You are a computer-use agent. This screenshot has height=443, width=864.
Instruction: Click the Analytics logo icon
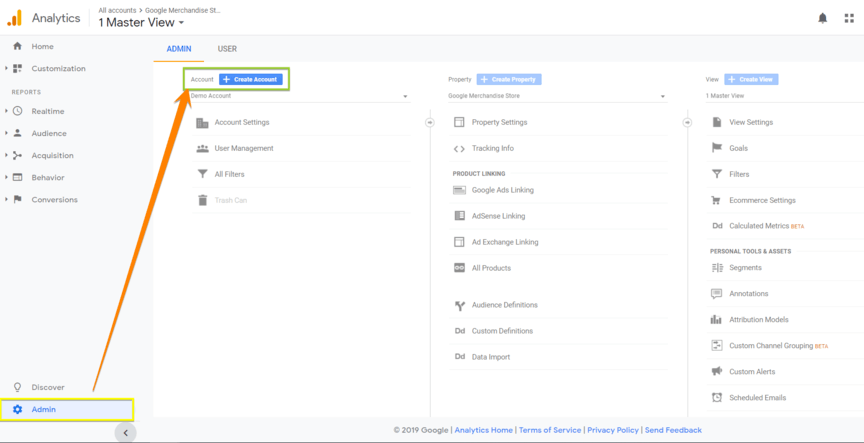pyautogui.click(x=14, y=18)
